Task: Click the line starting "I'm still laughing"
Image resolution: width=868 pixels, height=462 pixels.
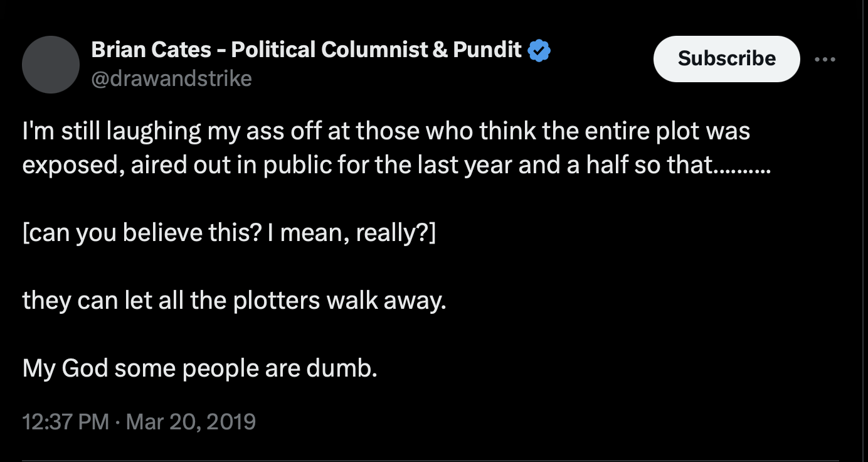Action: [x=386, y=132]
